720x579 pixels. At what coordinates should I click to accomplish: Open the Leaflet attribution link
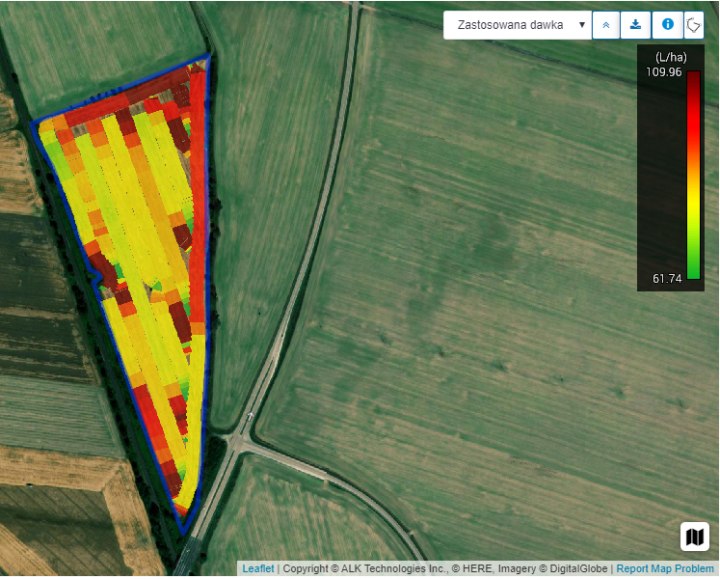(x=258, y=569)
